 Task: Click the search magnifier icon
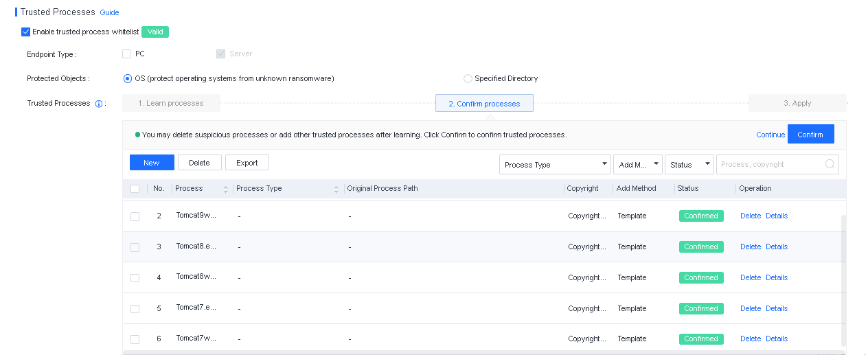[830, 164]
